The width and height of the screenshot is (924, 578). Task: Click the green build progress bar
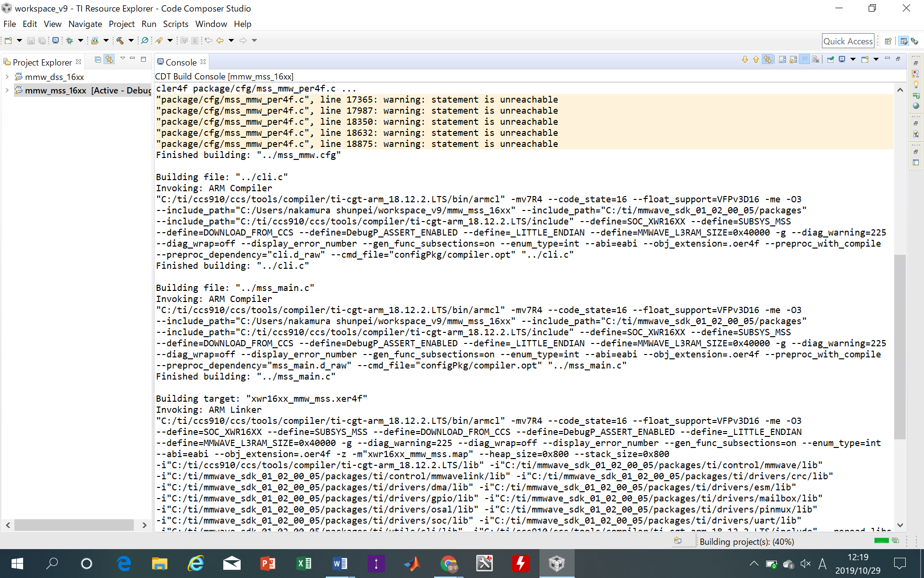tap(881, 540)
